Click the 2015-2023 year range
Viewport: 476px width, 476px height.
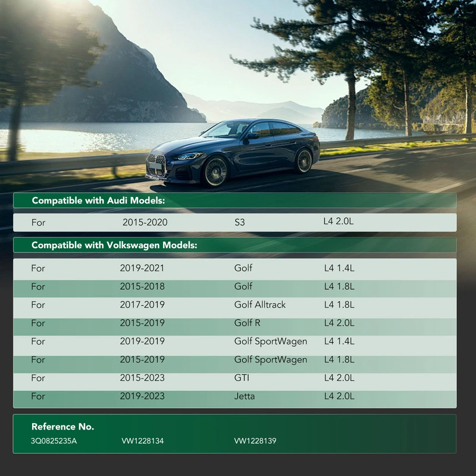tap(142, 378)
